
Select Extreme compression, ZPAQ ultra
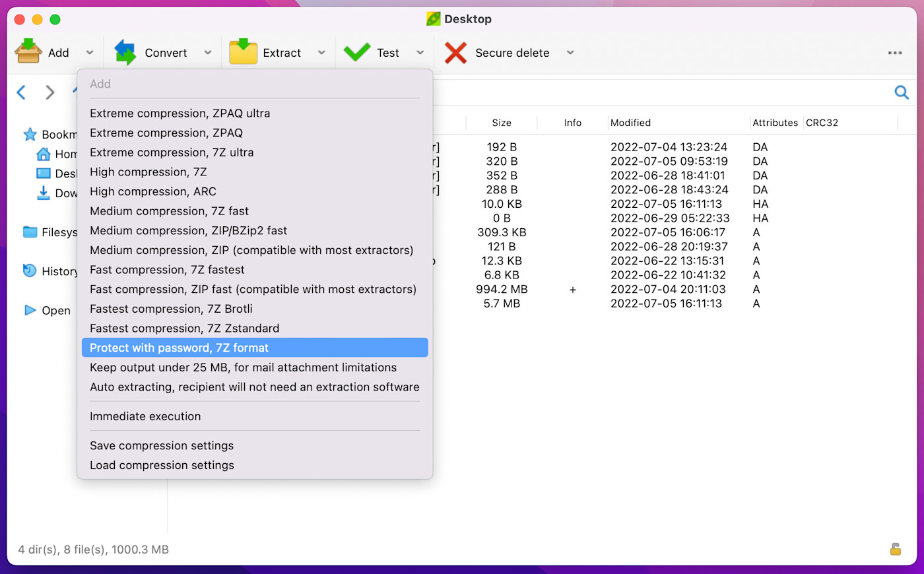(180, 113)
